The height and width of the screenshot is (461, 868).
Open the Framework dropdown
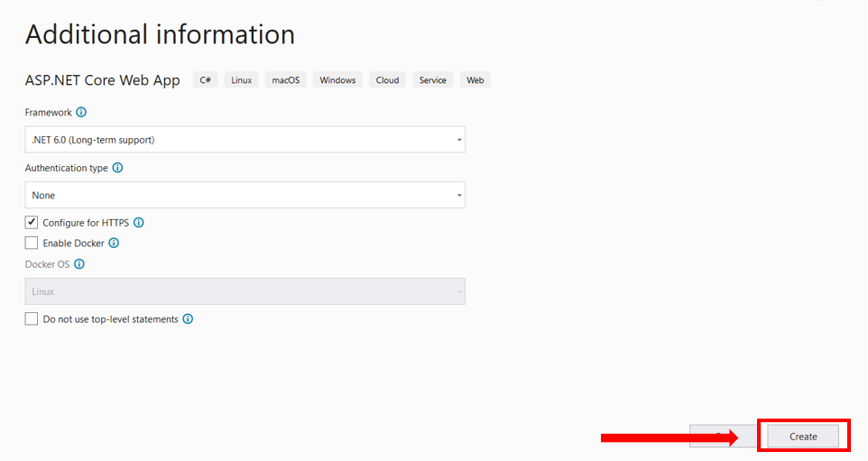(245, 140)
